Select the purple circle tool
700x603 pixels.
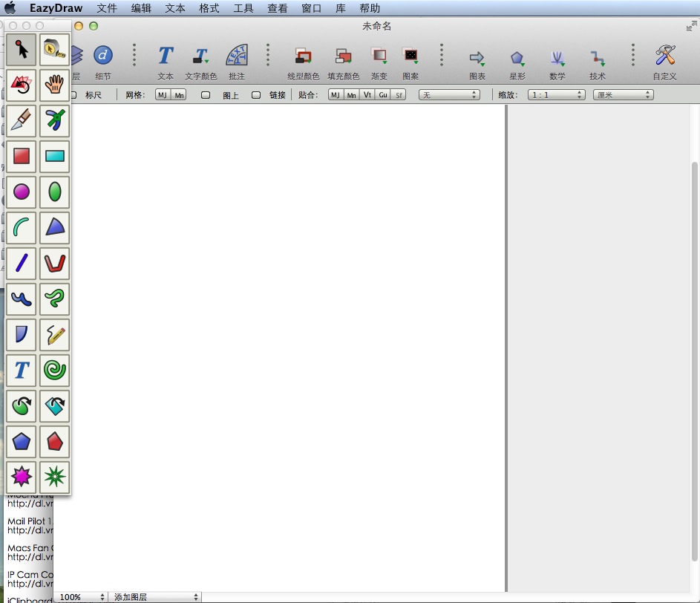22,192
